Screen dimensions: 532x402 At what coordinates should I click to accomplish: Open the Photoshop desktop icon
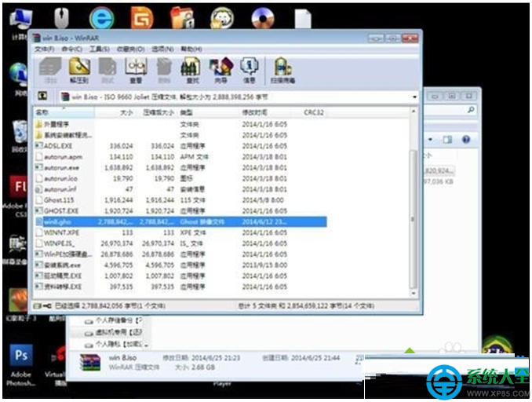pos(20,356)
